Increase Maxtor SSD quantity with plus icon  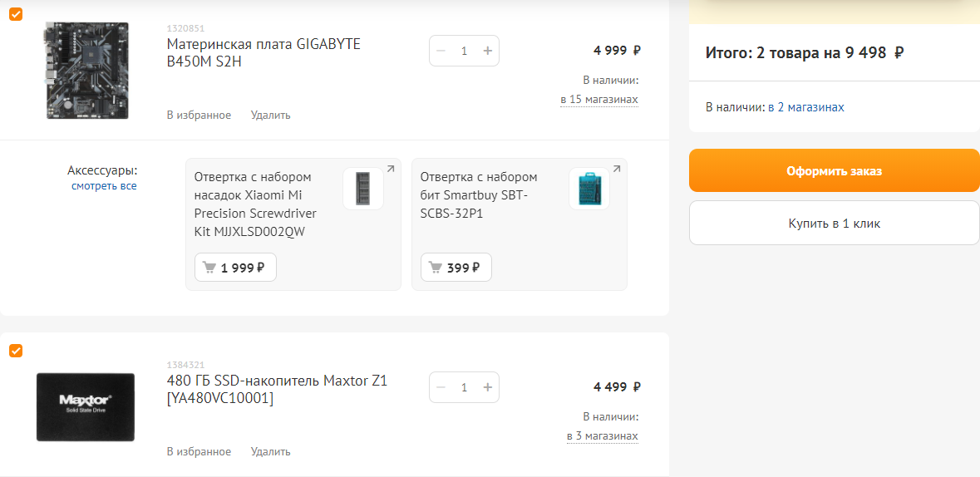pos(487,387)
